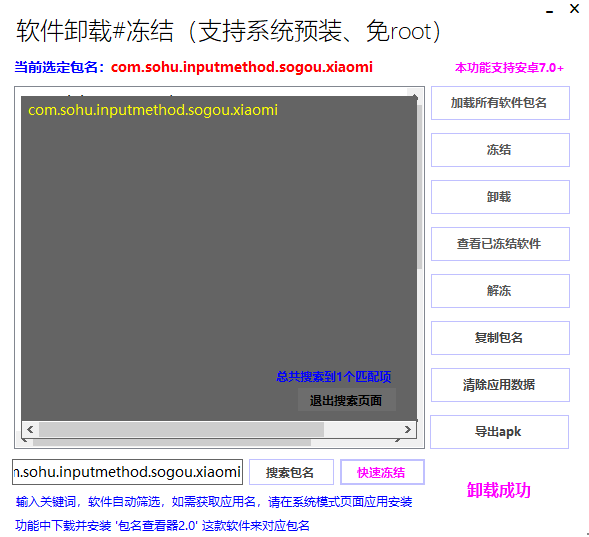Click 总共搜索到1个匹配项 result count text

[x=334, y=377]
